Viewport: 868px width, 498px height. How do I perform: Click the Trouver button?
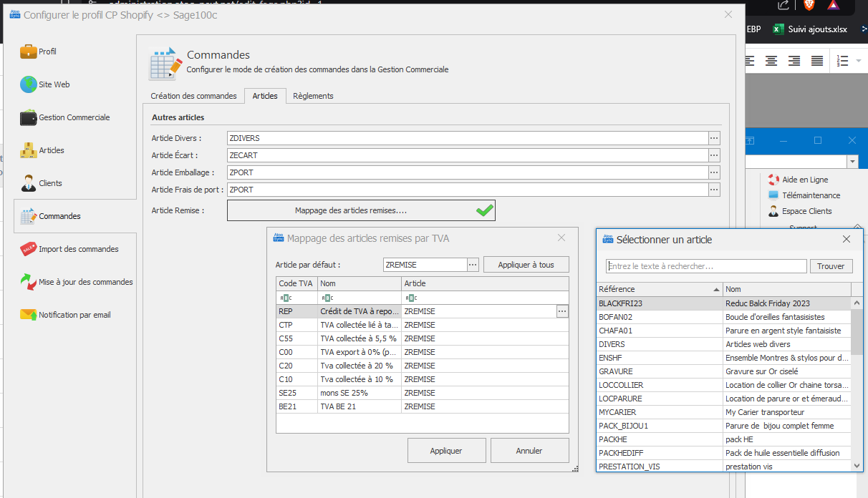click(831, 266)
